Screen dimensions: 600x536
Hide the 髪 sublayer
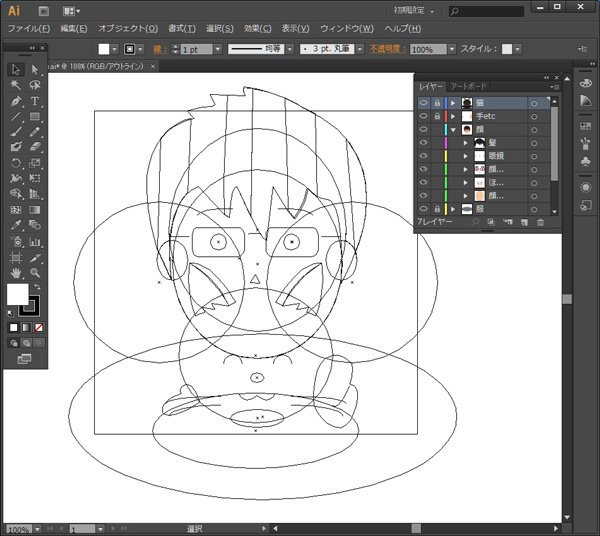point(424,143)
